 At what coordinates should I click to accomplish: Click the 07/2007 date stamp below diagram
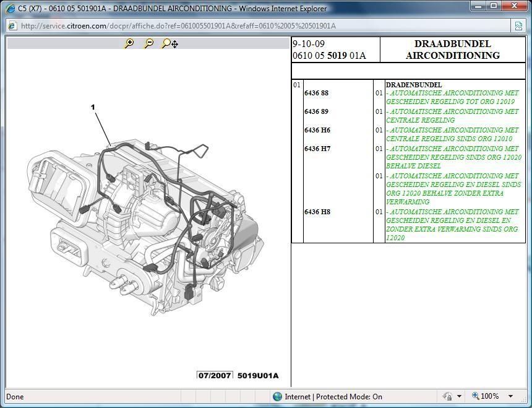(215, 375)
